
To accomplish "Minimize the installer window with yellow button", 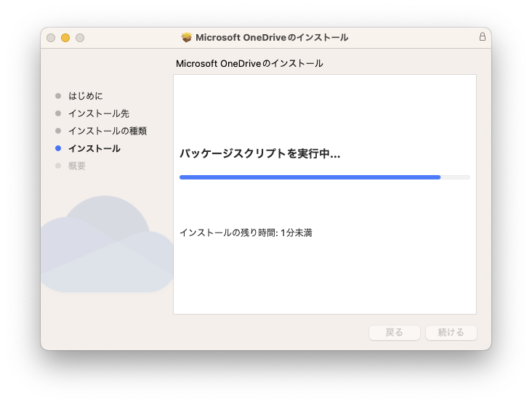I will pyautogui.click(x=65, y=38).
